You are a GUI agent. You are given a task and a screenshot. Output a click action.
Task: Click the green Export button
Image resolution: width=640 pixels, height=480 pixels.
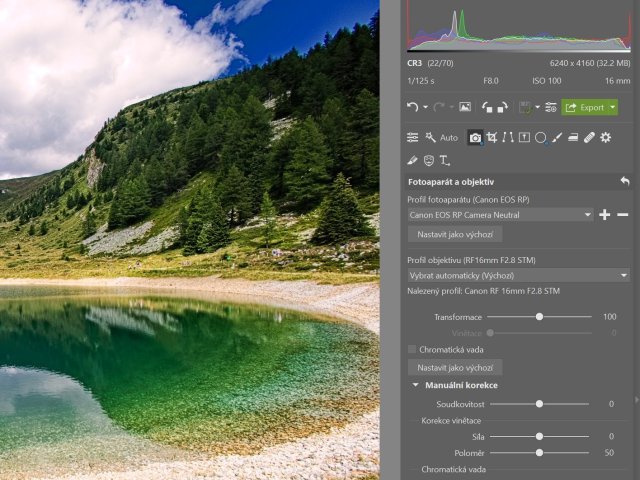584,107
